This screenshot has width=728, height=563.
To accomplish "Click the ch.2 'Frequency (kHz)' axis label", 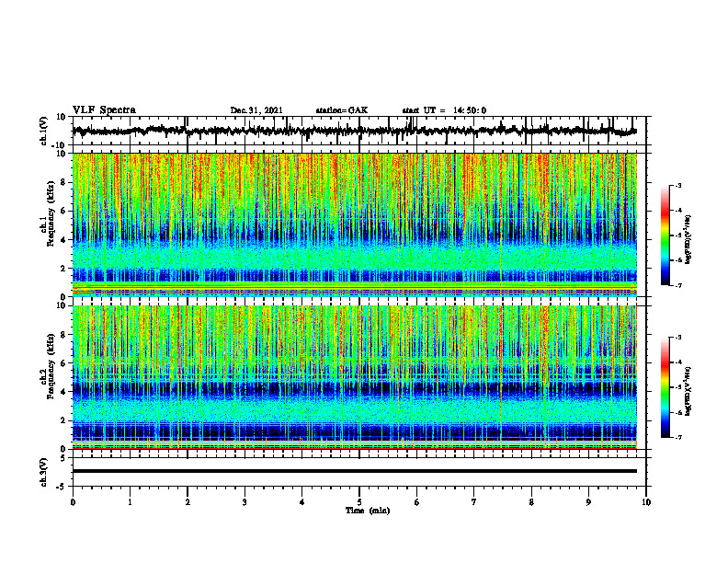I will [51, 366].
